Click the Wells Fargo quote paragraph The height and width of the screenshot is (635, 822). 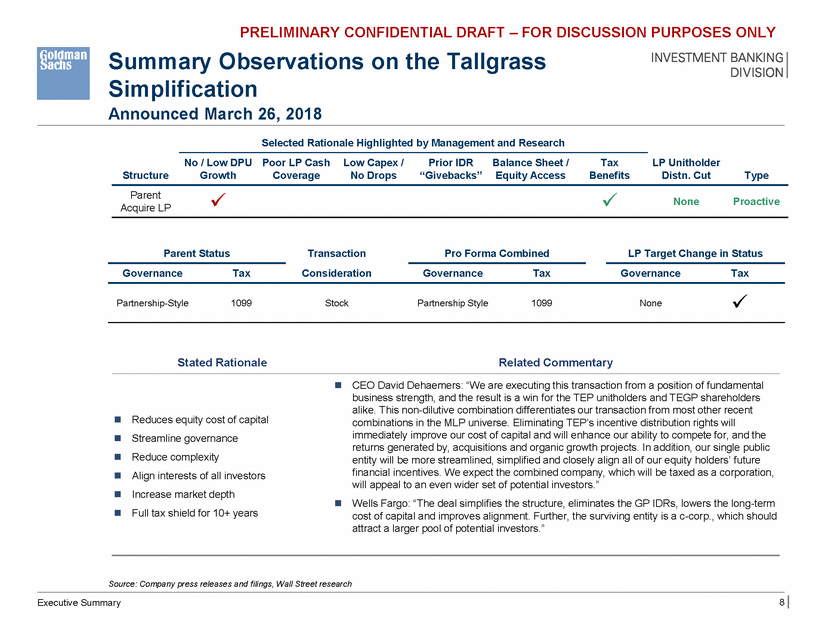(564, 516)
